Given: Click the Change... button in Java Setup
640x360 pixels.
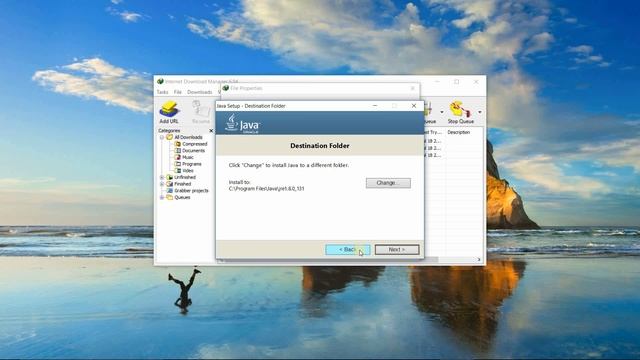Looking at the screenshot, I should (388, 183).
